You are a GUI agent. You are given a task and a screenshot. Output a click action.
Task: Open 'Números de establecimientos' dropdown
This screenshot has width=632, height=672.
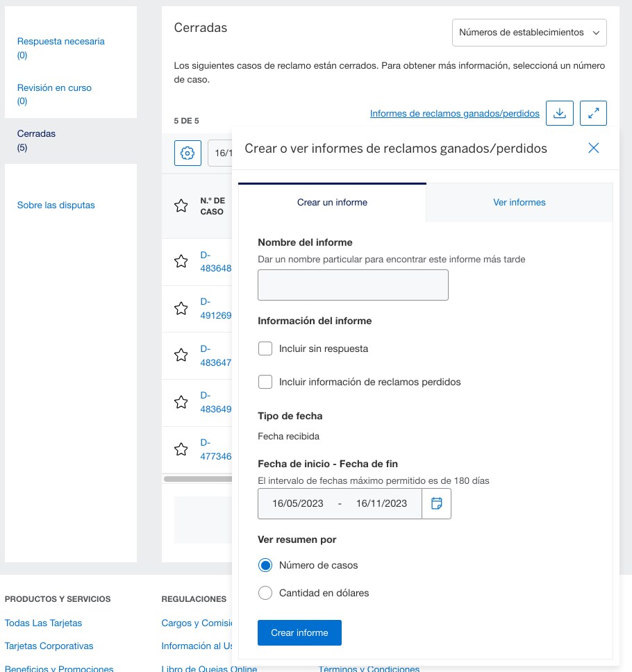(x=529, y=33)
